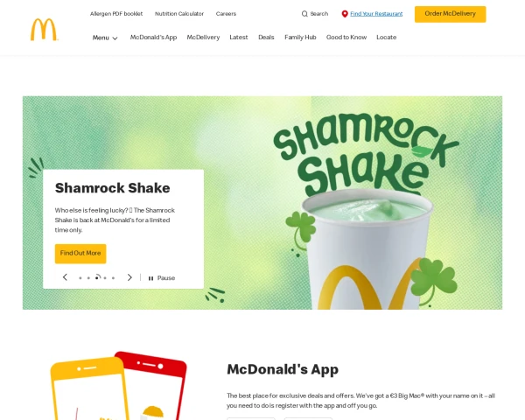Select the first carousel dot
Viewport: 525px width, 420px height.
[x=80, y=278]
